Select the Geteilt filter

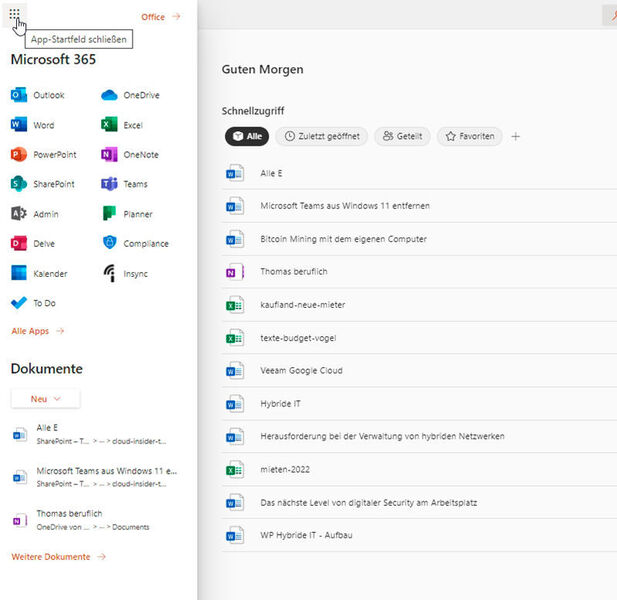402,137
